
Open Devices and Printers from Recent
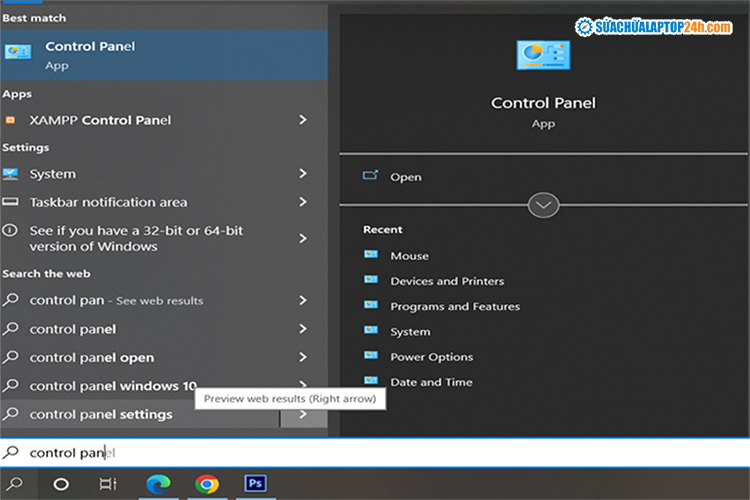(x=447, y=281)
